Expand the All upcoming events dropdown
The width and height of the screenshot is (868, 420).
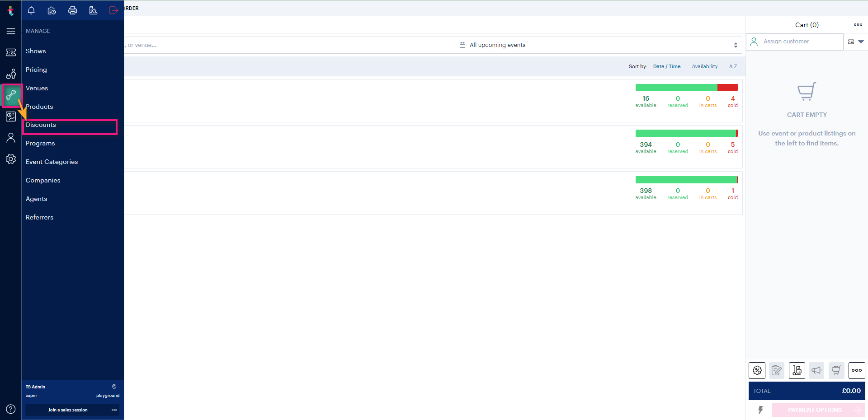pyautogui.click(x=599, y=45)
